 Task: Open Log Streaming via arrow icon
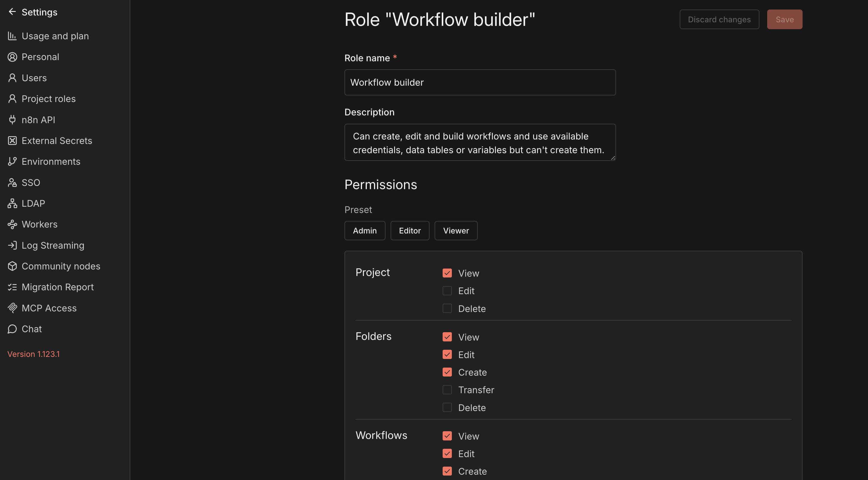[x=12, y=245]
